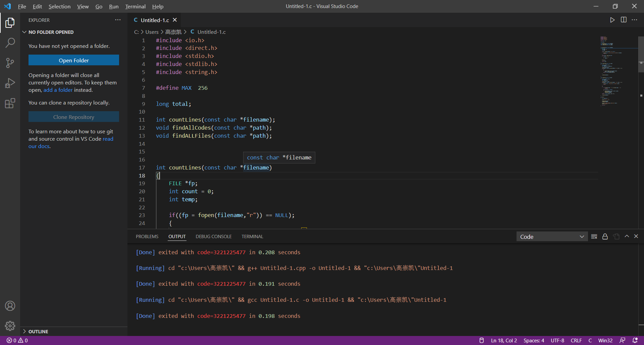Open Explorer Views and More Actions
This screenshot has width=644, height=345.
point(118,20)
